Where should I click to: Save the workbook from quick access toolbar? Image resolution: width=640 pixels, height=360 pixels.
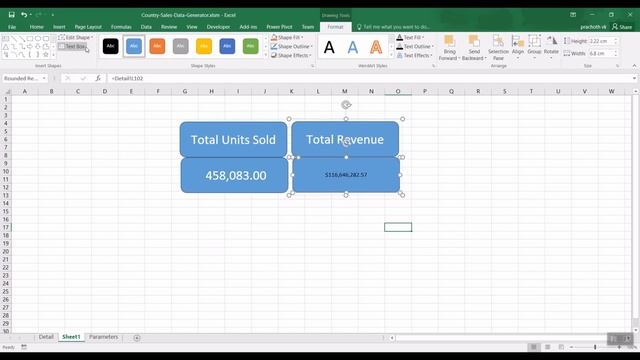[11, 15]
